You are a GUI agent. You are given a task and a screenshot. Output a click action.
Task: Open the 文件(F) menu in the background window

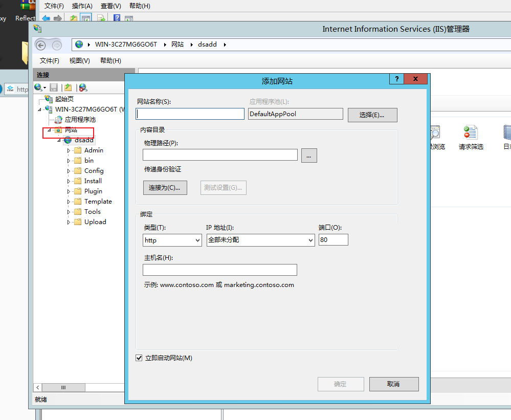(54, 6)
